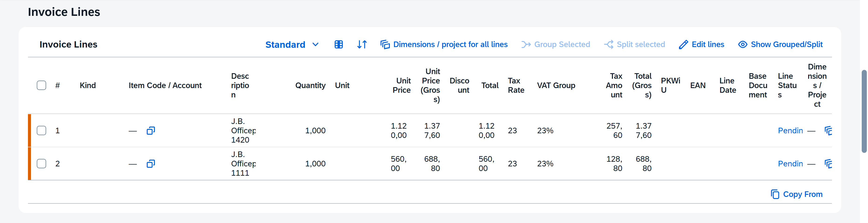Expand the Standard view dropdown
Viewport: 868px width, 223px height.
292,45
